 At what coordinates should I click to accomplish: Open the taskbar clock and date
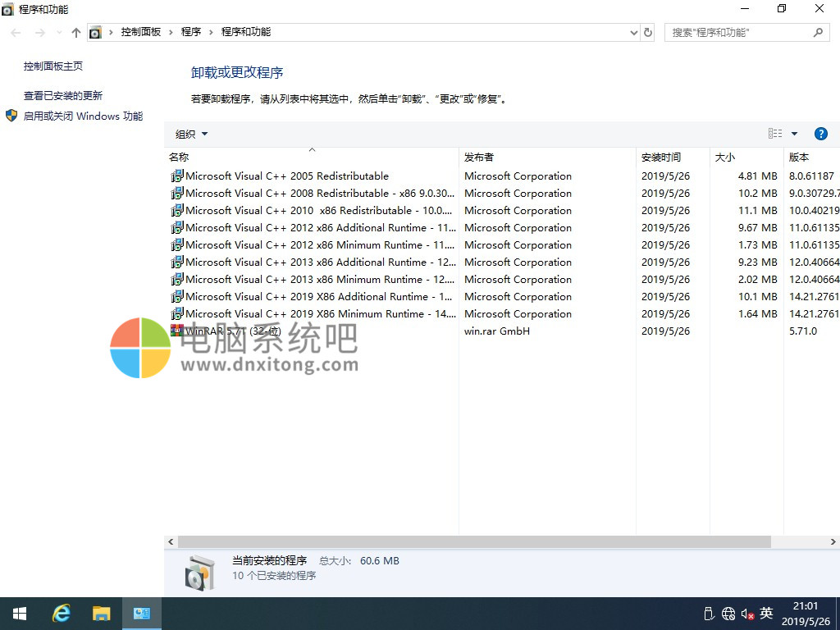tap(806, 614)
